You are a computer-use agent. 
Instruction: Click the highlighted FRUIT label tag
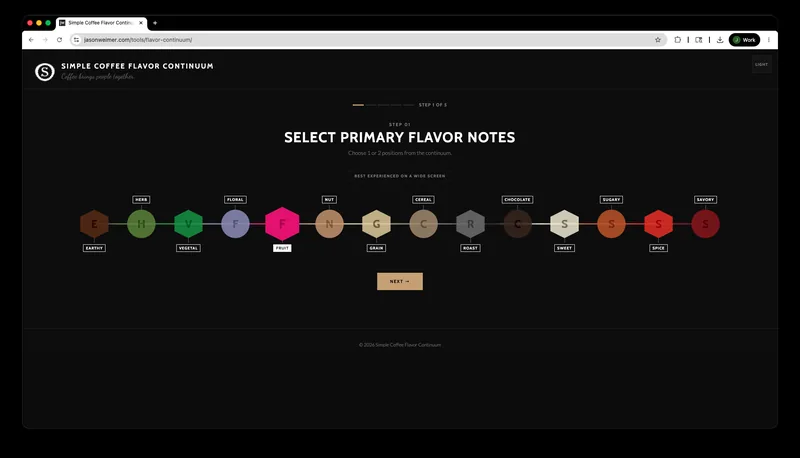click(282, 248)
